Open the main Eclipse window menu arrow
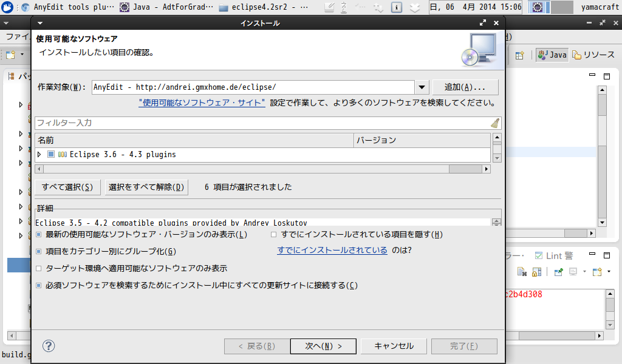This screenshot has height=364, width=622. (x=6, y=23)
